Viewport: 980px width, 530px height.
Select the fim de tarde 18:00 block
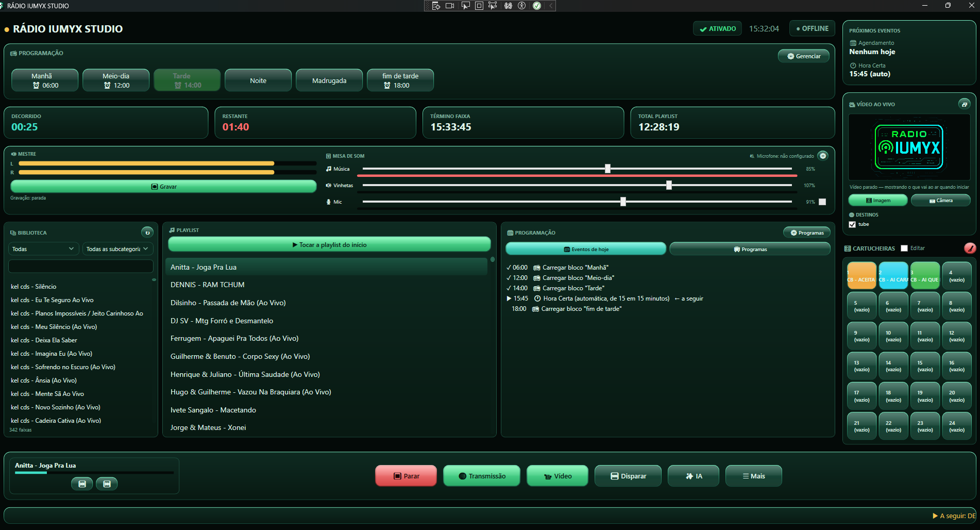click(x=400, y=80)
